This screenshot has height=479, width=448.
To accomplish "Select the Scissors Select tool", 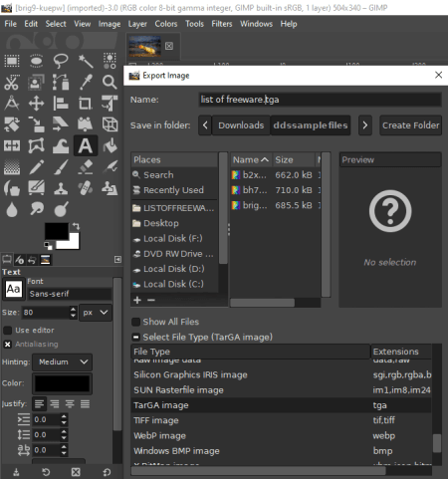I will (12, 83).
